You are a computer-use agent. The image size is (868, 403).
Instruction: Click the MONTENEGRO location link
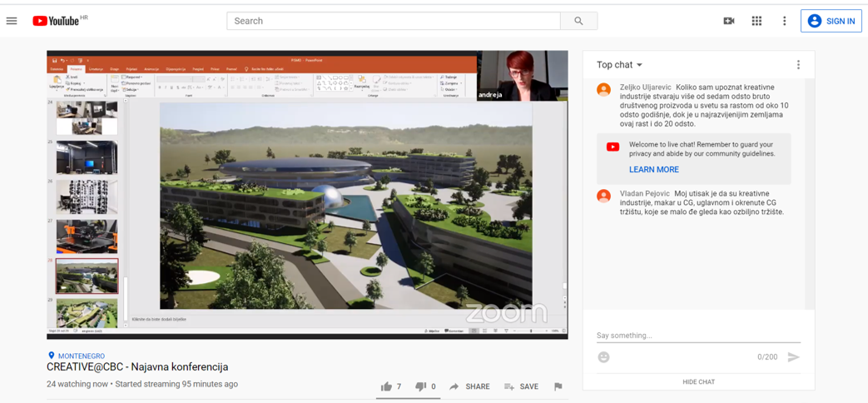[x=81, y=356]
